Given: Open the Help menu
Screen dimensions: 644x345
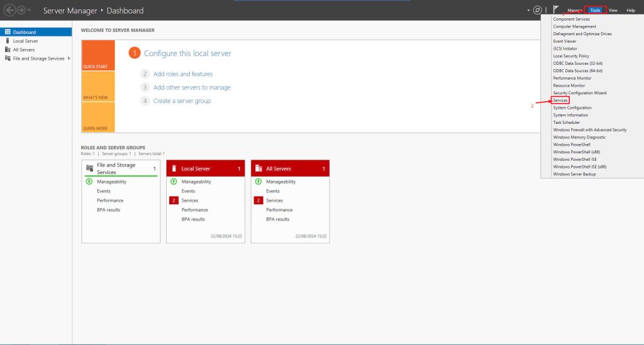Looking at the screenshot, I should click(630, 10).
